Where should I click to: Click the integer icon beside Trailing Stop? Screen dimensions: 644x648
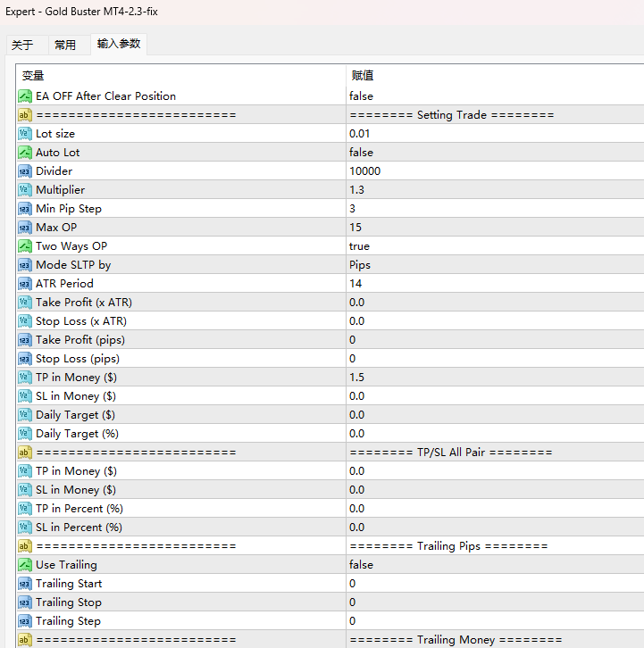click(25, 602)
